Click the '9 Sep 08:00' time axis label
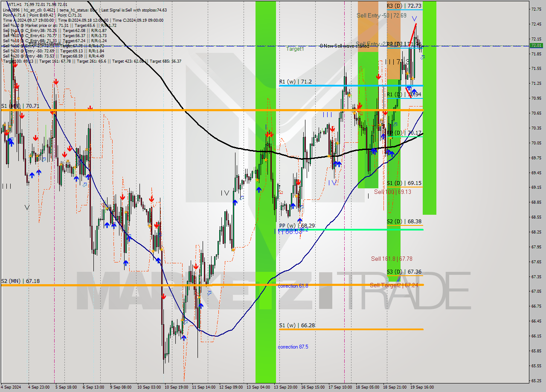The image size is (546, 392). 121,387
